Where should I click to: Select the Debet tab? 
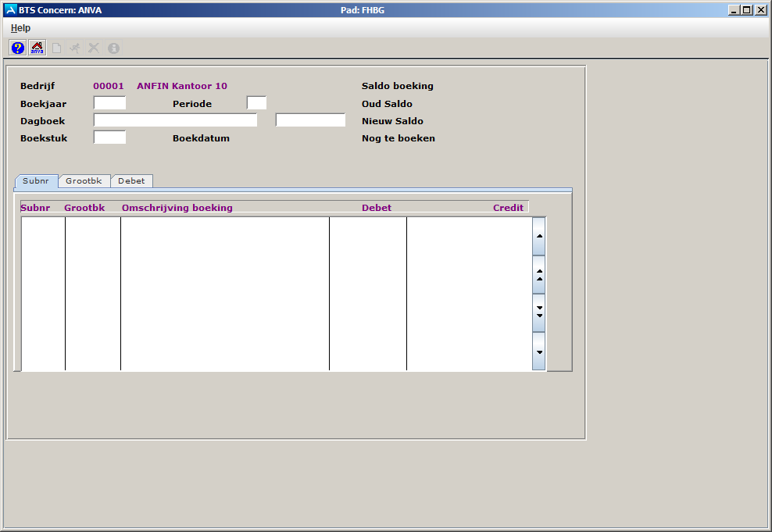pyautogui.click(x=131, y=181)
